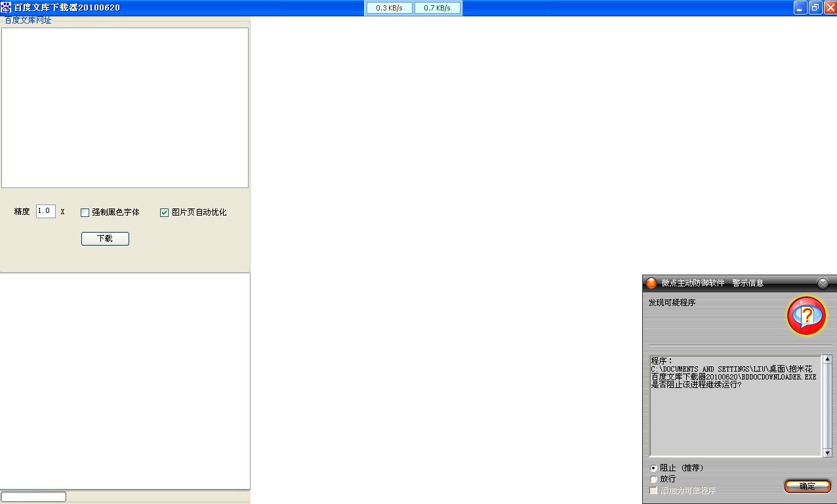Viewport: 837px width, 504px height.
Task: Enable the 强制黑色字体 checkbox
Action: pos(85,212)
